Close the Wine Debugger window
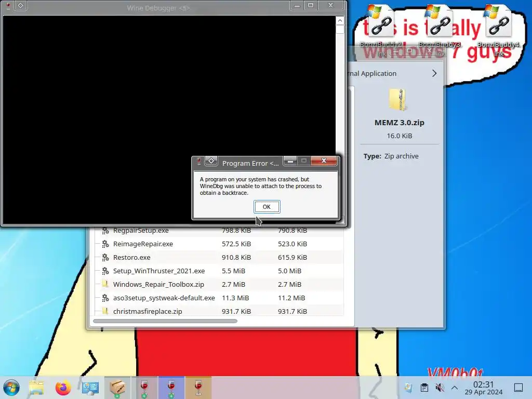 330,5
